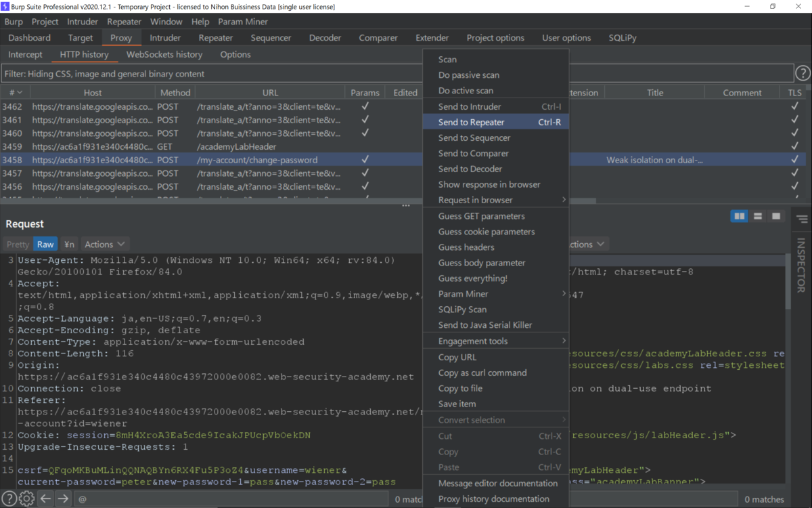Viewport: 812px width, 508px height.
Task: Select Do active scan
Action: point(495,91)
